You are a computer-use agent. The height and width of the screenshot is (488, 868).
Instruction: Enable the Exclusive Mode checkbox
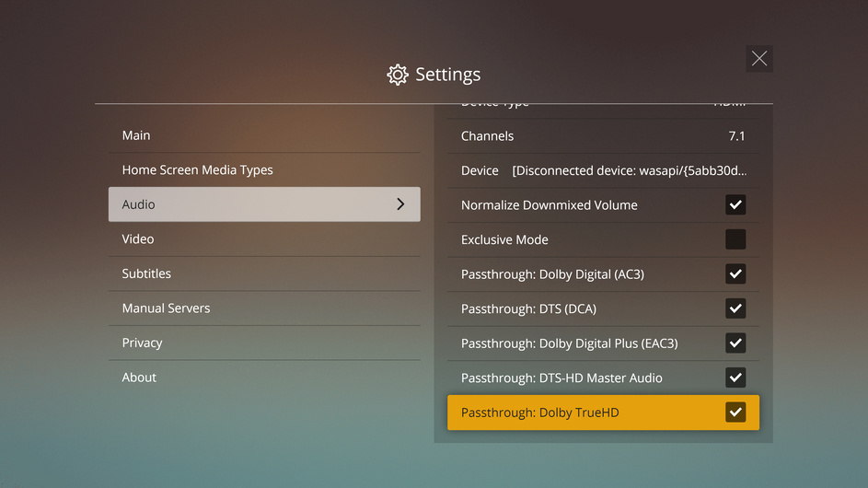pos(735,239)
